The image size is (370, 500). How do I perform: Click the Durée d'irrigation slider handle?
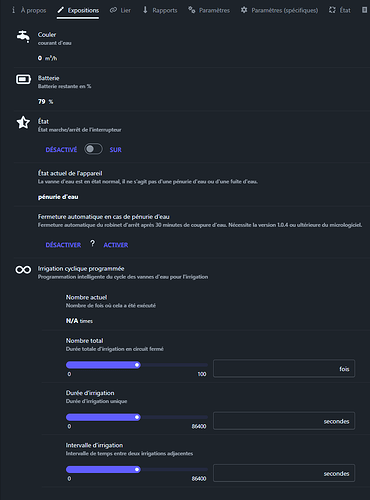click(x=137, y=417)
